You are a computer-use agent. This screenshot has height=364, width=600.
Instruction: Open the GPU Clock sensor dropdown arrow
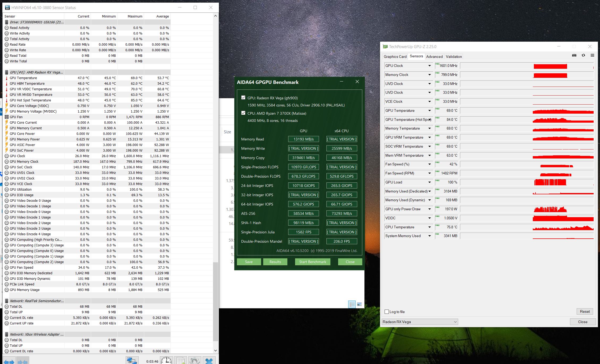(x=429, y=66)
